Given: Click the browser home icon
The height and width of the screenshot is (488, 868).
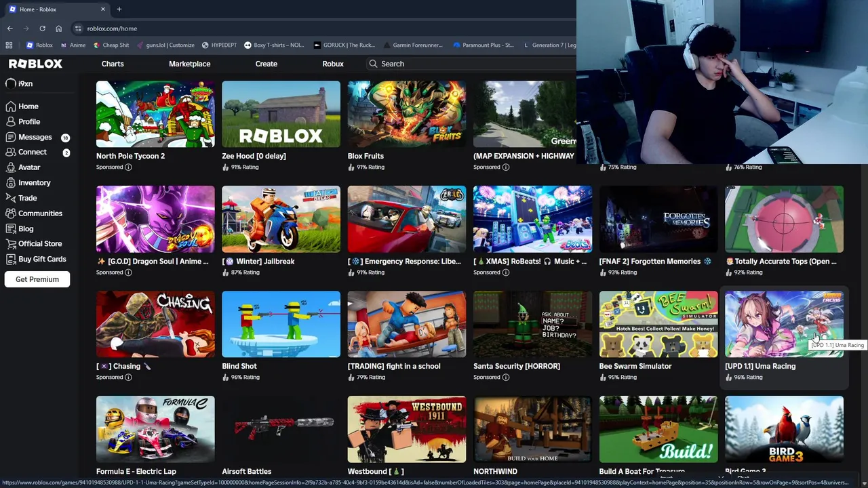Looking at the screenshot, I should [58, 28].
